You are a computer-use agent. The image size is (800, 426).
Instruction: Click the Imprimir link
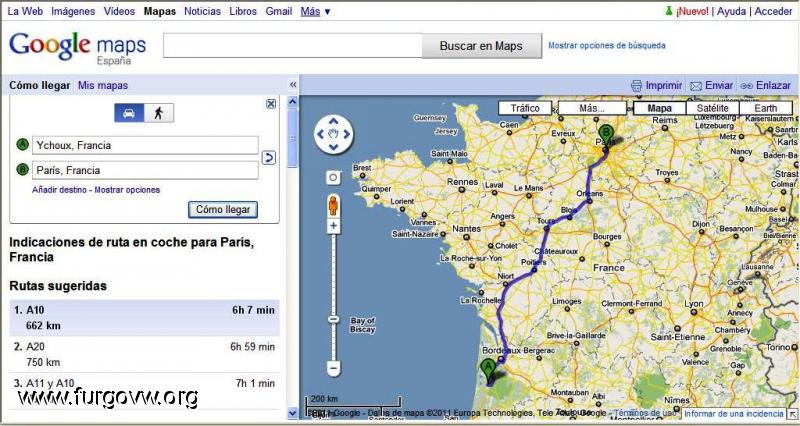pyautogui.click(x=664, y=86)
